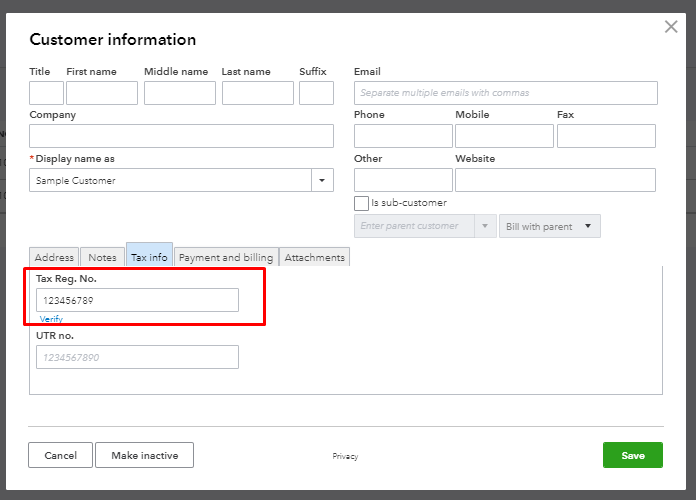
Task: Open the parent customer dropdown
Action: [486, 226]
